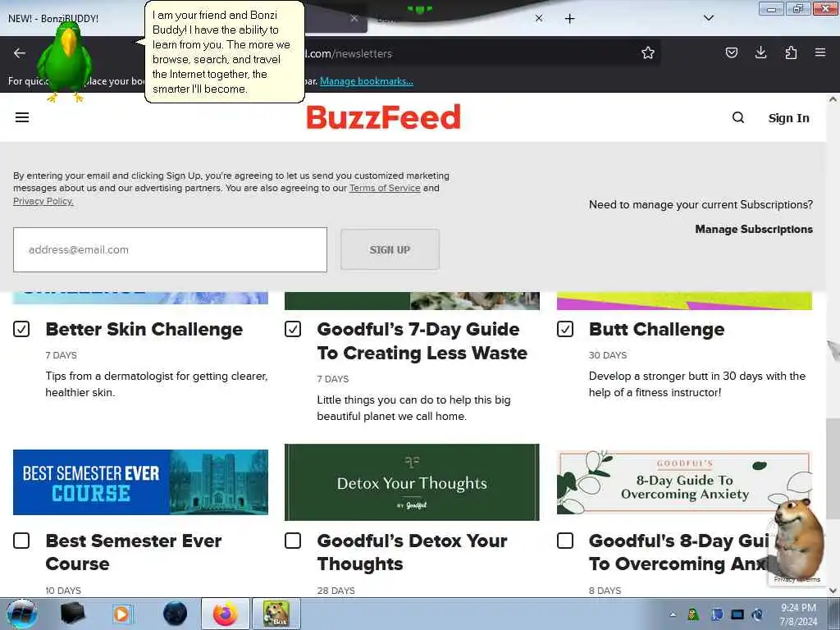Click the Detox Your Thoughts banner
840x630 pixels.
(412, 482)
